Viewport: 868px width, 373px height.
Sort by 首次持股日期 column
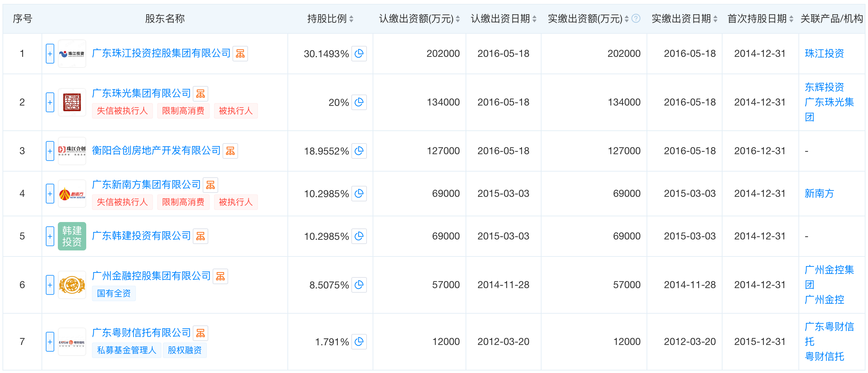point(791,19)
